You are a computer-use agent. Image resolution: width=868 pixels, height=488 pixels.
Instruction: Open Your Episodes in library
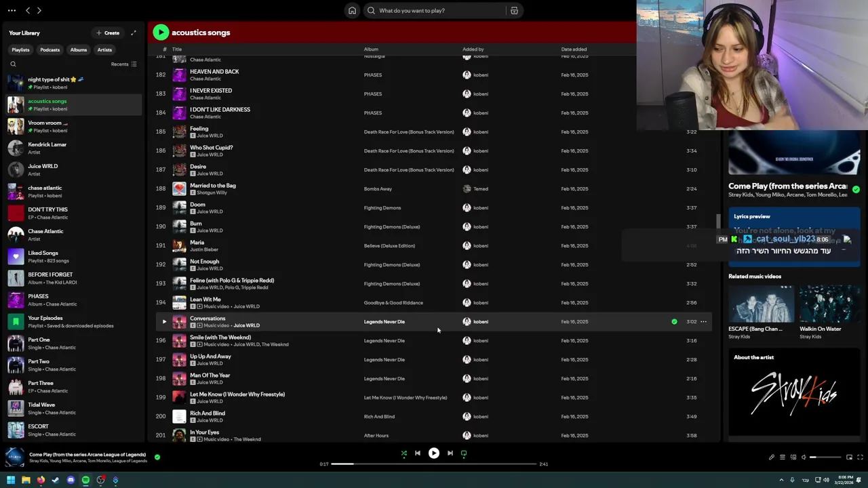pos(73,321)
